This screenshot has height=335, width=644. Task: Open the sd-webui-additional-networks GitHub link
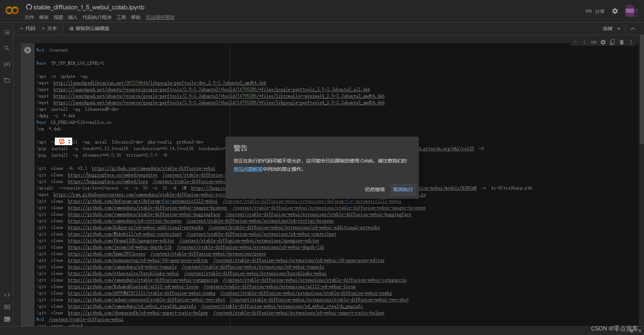click(135, 227)
